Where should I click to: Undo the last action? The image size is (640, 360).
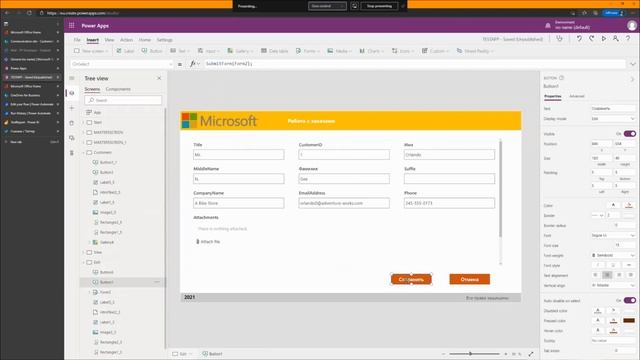[579, 39]
